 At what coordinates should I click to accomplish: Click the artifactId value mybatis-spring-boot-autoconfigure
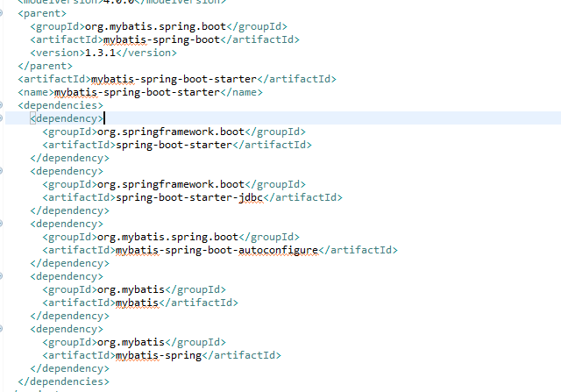(x=217, y=250)
